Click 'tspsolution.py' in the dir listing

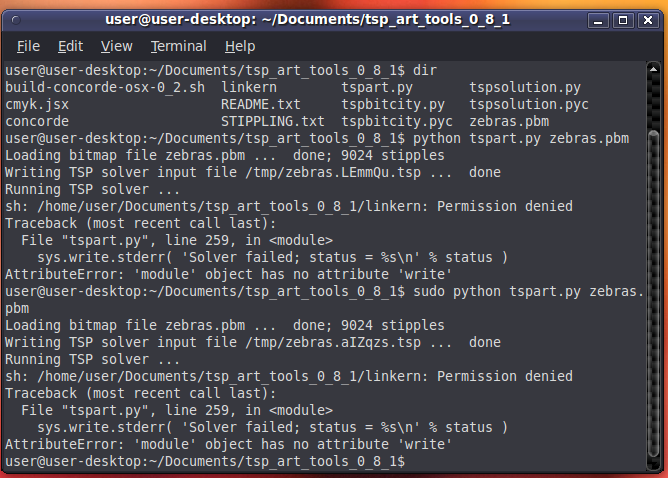coord(525,87)
